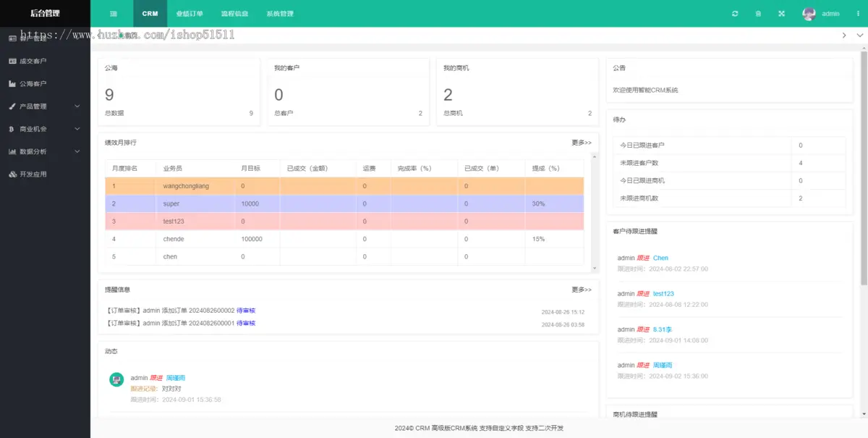The width and height of the screenshot is (868, 438).
Task: Select the super row's name cell
Action: pos(195,204)
